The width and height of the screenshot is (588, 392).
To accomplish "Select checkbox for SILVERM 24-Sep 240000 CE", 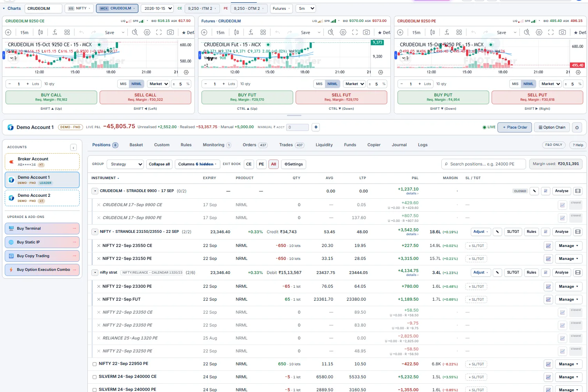I will [94, 377].
